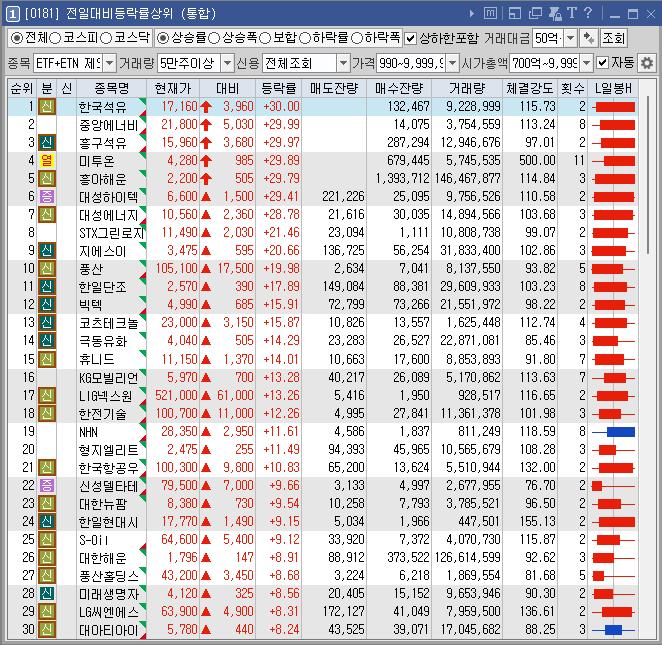Open the 거래대금 50억 dropdown

click(x=570, y=38)
